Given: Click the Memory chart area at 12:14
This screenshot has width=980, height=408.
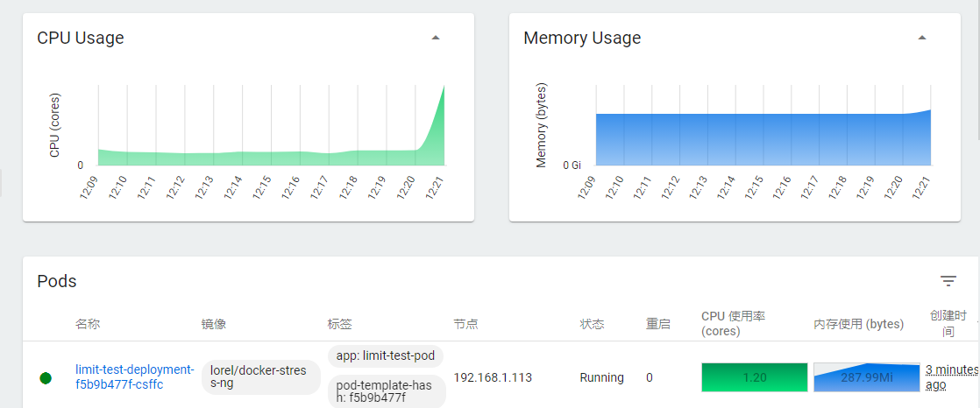Looking at the screenshot, I should tap(735, 140).
